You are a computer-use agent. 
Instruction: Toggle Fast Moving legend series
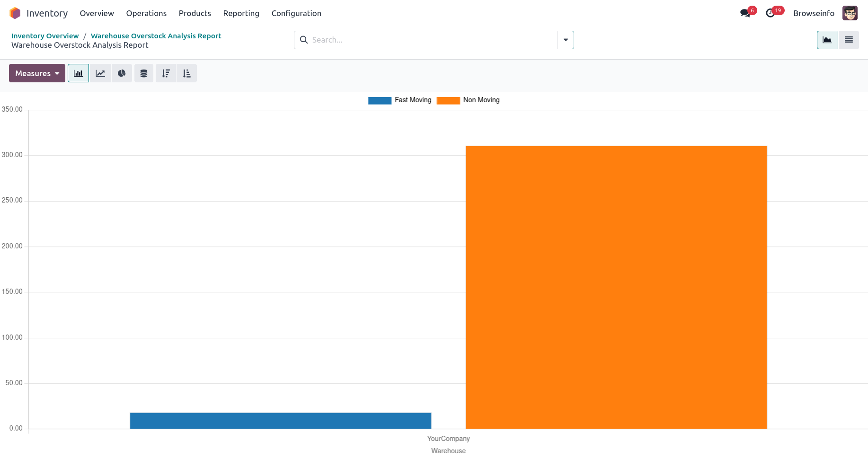(399, 100)
